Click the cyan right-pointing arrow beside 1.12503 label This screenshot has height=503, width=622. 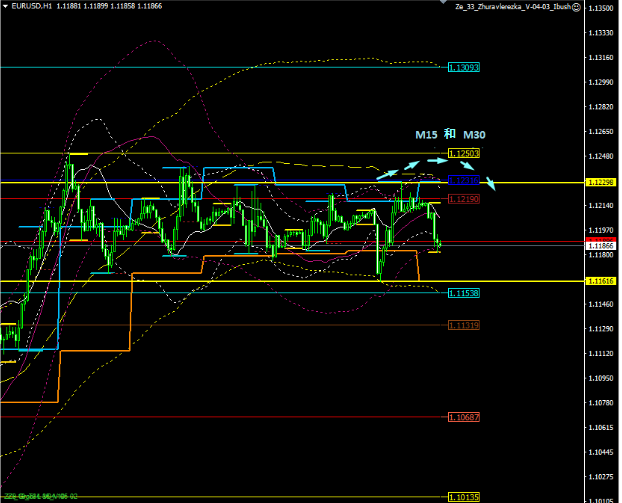tap(436, 159)
